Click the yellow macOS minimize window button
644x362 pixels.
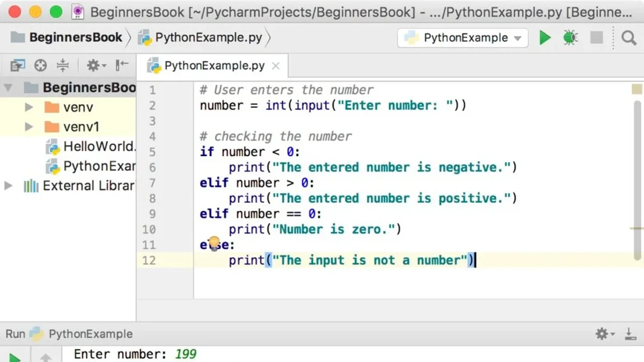[35, 11]
